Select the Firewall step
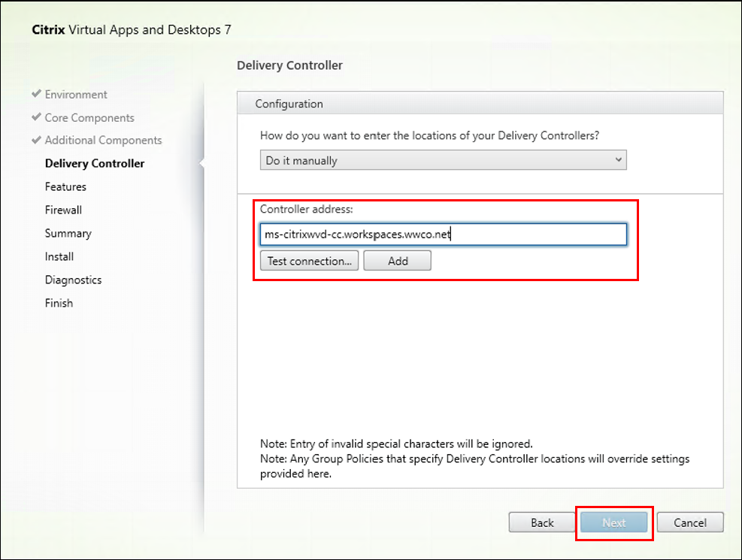Screen dimensions: 742x560 (x=63, y=210)
